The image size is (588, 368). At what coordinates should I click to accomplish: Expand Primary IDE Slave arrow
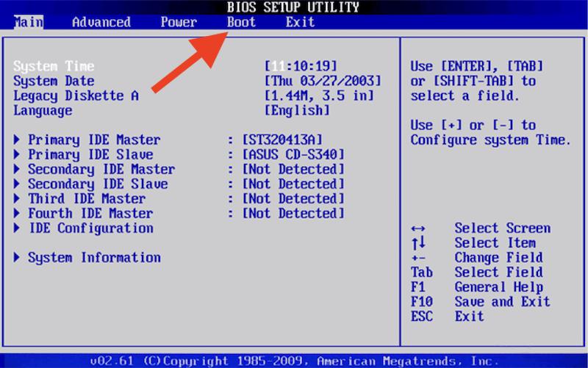[16, 154]
